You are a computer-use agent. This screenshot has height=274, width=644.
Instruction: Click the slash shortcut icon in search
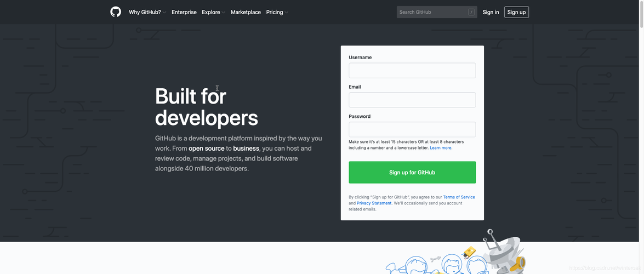[471, 12]
